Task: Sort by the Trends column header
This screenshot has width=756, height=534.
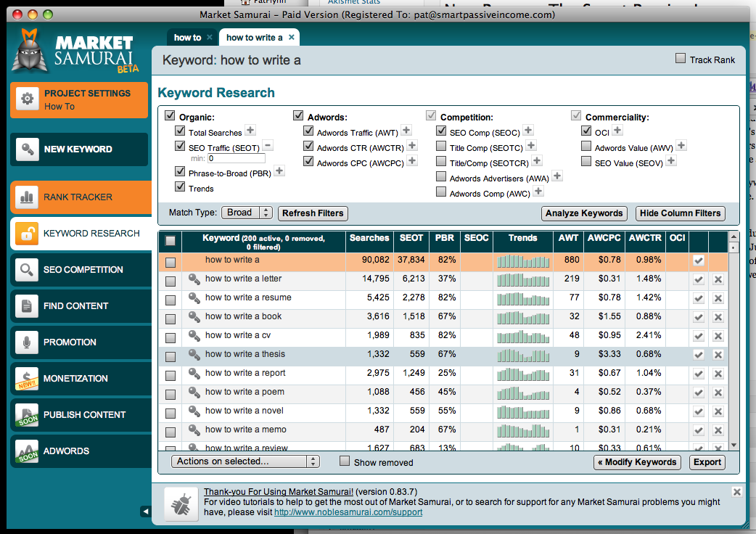Action: click(x=522, y=238)
